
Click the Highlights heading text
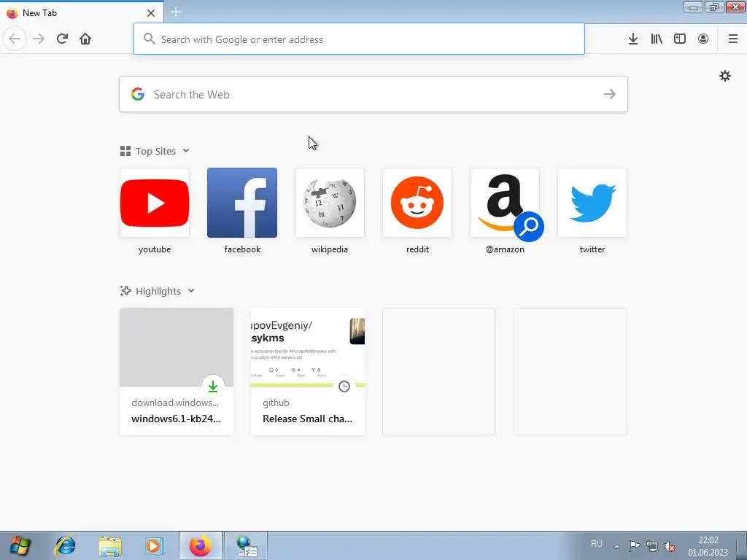click(x=158, y=291)
